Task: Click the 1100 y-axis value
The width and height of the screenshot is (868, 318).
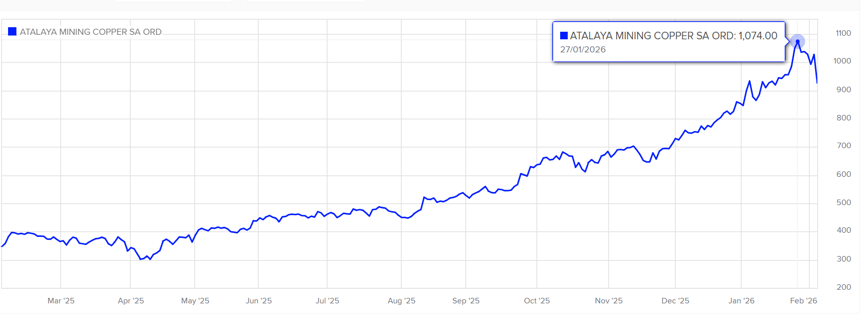Action: coord(843,33)
